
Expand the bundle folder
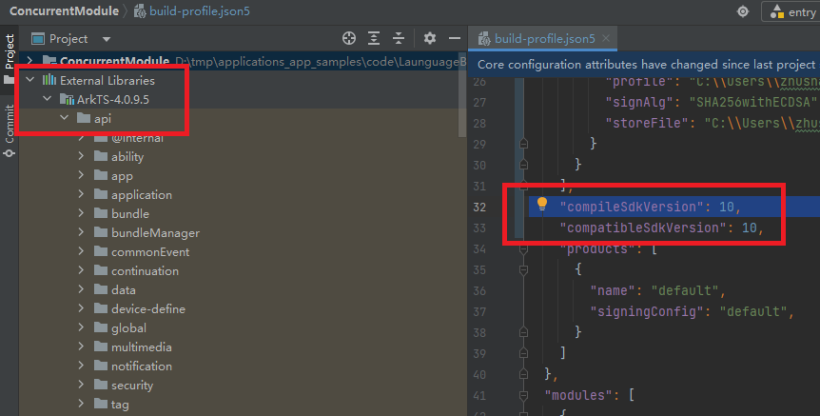pos(81,213)
